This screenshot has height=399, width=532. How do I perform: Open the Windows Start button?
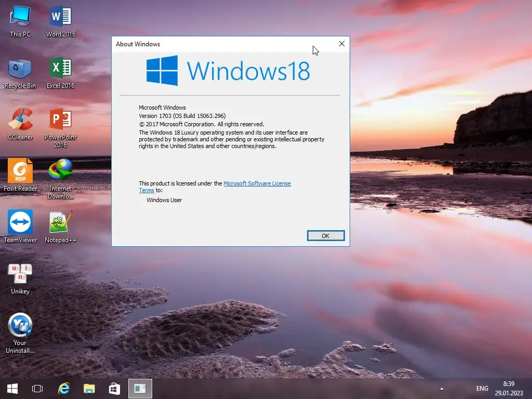[12, 389]
